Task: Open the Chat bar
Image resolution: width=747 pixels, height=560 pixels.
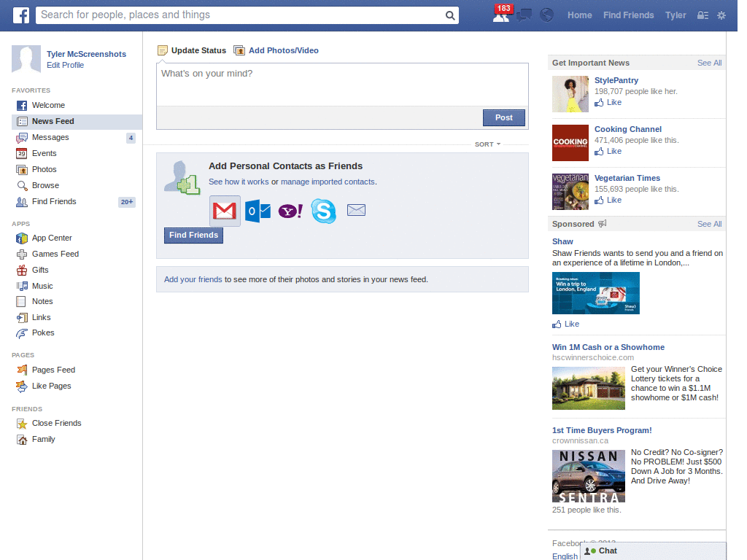Action: click(x=653, y=551)
